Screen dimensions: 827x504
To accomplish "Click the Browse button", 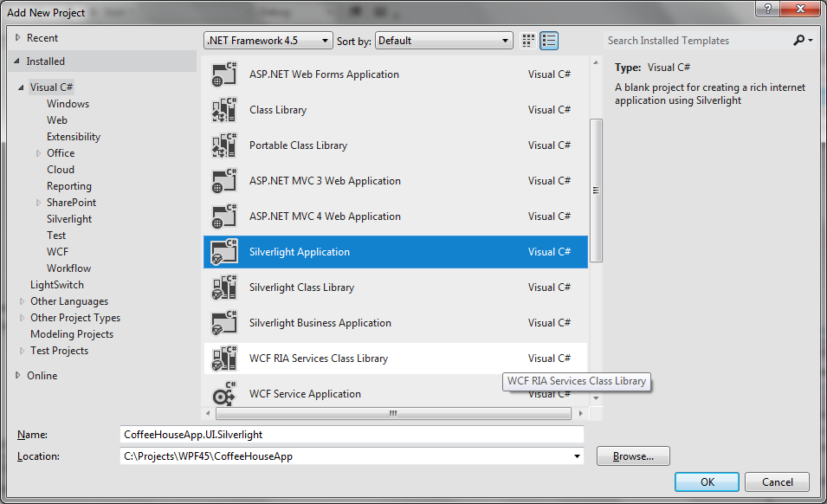I will pyautogui.click(x=633, y=456).
